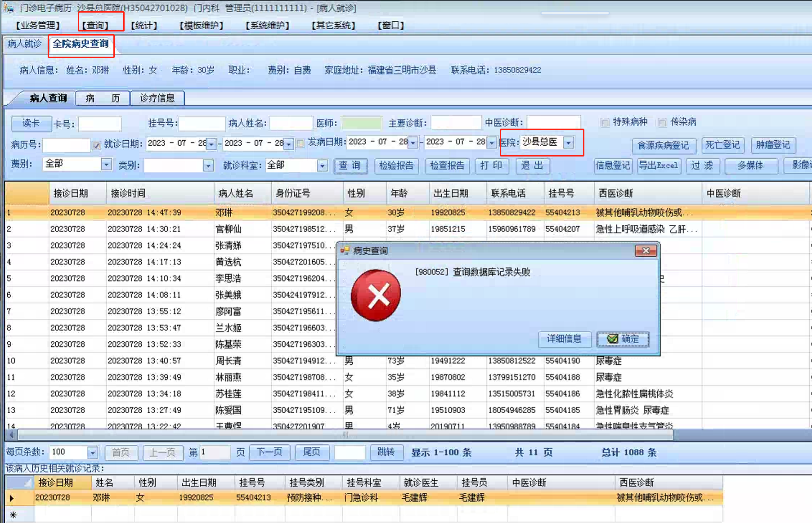
Task: Expand the 发病日期 start date picker
Action: 413,143
